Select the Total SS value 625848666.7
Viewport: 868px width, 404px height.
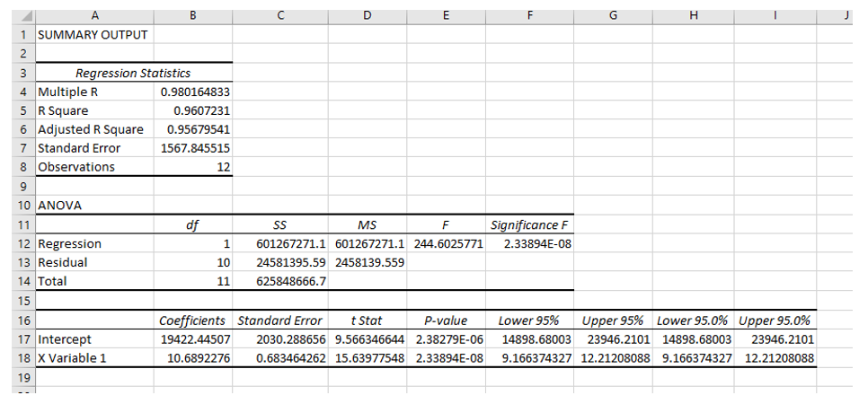(280, 281)
